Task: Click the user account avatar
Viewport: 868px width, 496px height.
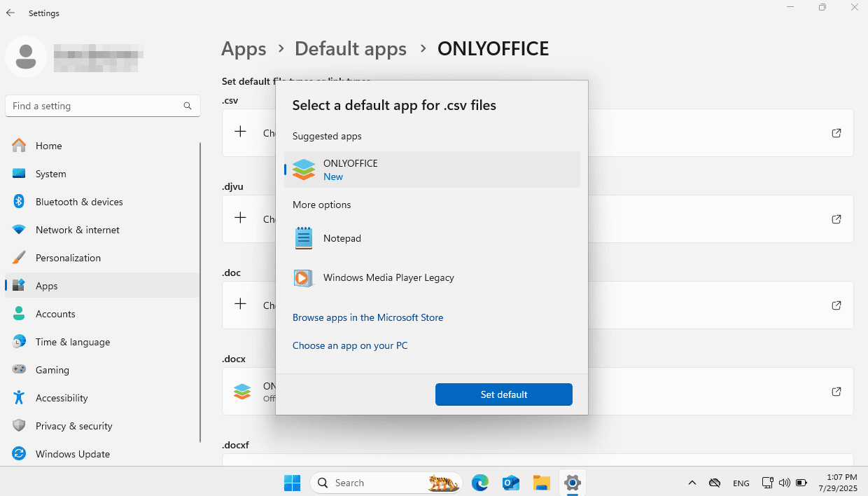Action: [26, 56]
